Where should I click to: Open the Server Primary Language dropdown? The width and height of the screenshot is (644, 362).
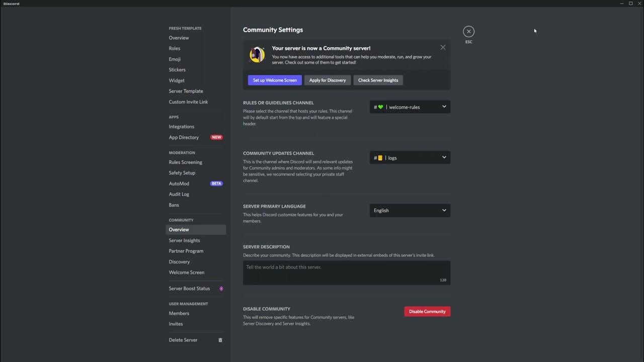(x=410, y=210)
